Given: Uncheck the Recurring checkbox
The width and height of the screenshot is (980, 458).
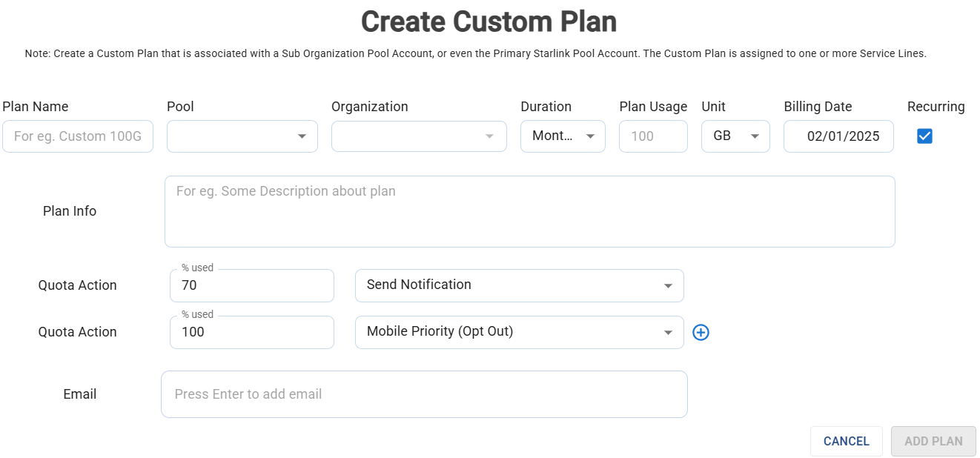Looking at the screenshot, I should pos(924,136).
